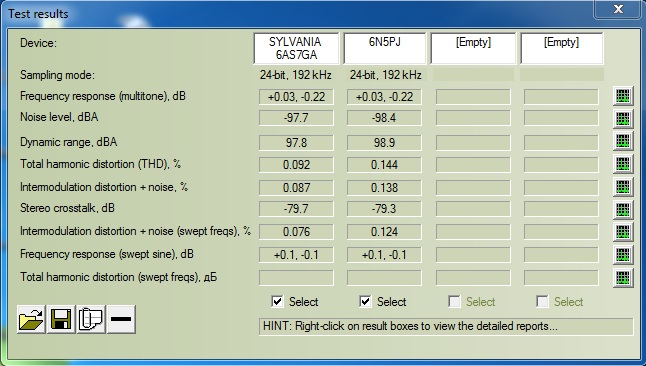Click SYLVANIA swept sine +0.1, -0.1 box

296,255
